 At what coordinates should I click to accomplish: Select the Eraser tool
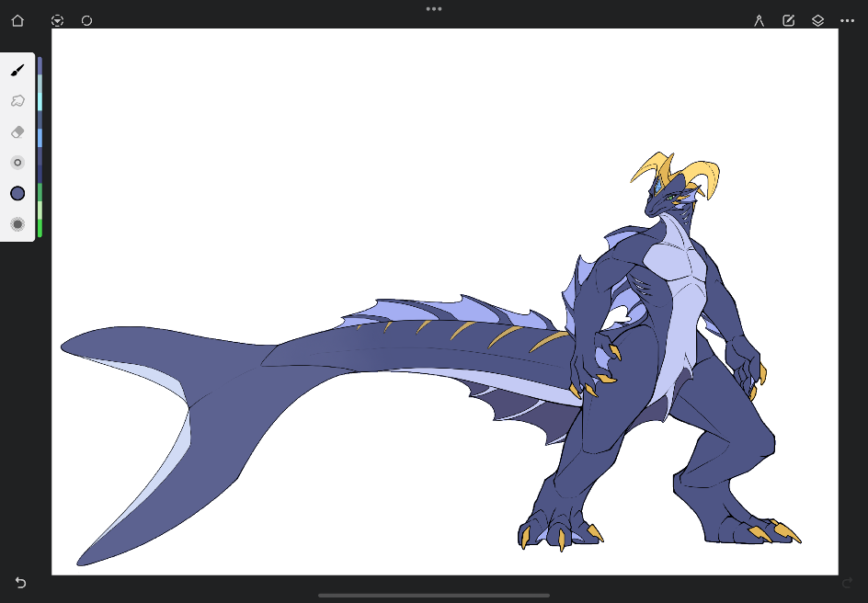pyautogui.click(x=17, y=131)
